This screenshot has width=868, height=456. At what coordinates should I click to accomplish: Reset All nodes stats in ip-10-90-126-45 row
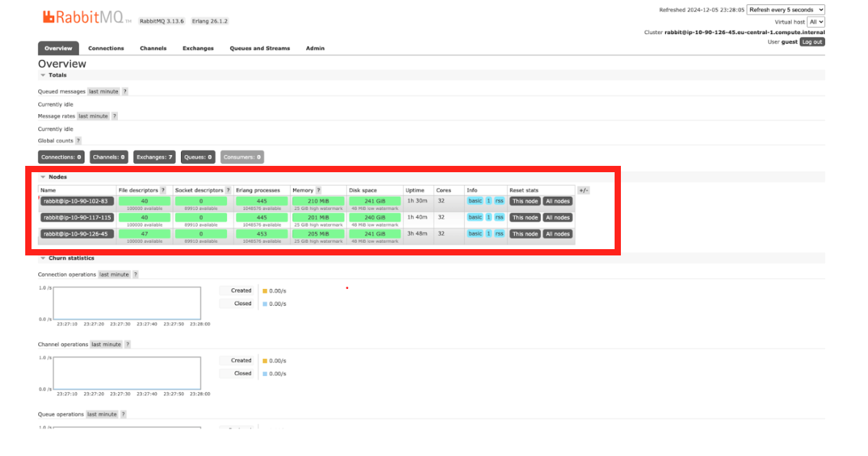[558, 234]
